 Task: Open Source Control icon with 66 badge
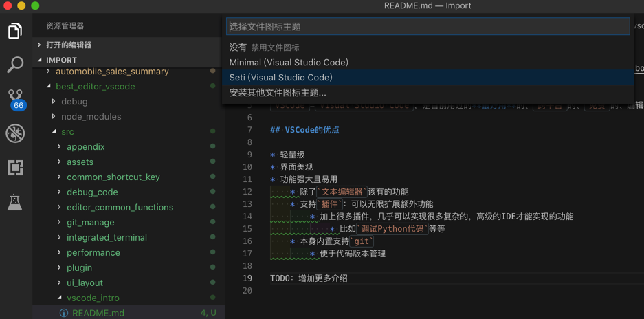[16, 100]
